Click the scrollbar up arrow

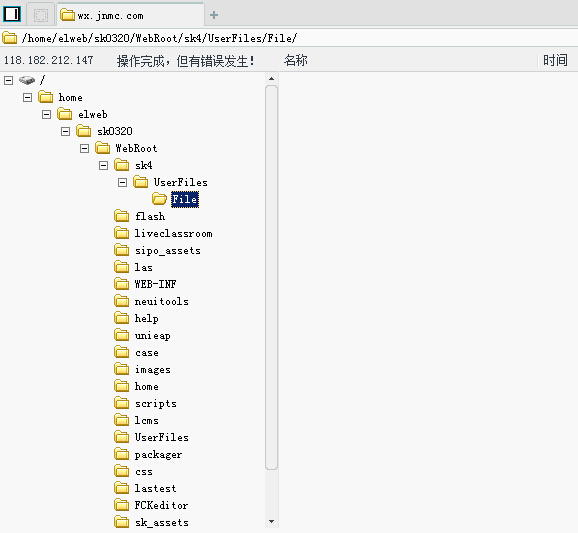click(271, 79)
